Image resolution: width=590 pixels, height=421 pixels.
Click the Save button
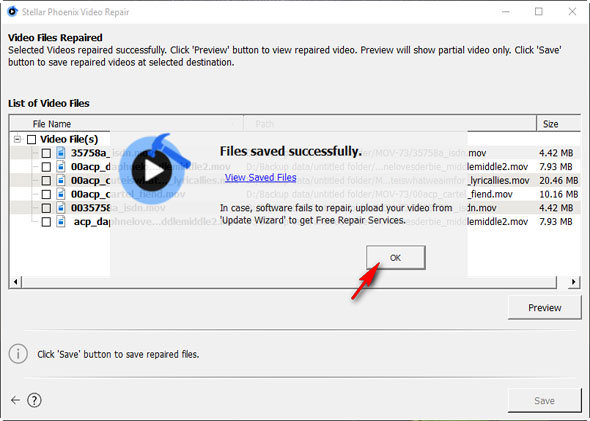[544, 401]
